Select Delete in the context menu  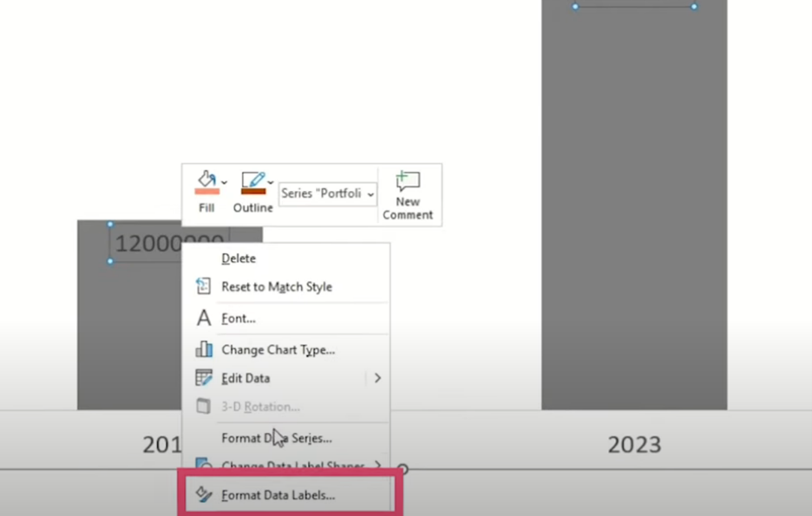pos(239,258)
